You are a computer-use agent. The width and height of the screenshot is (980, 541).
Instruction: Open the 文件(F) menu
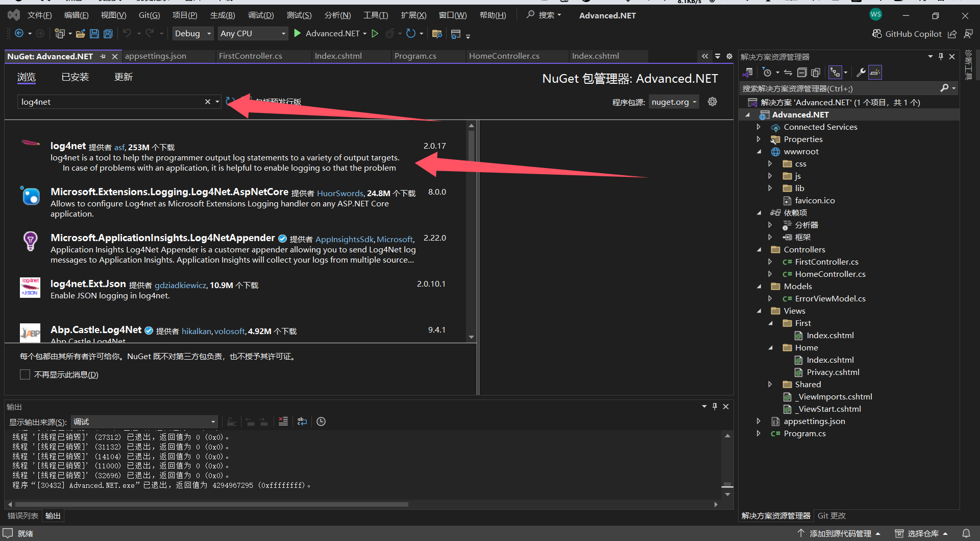[x=39, y=15]
